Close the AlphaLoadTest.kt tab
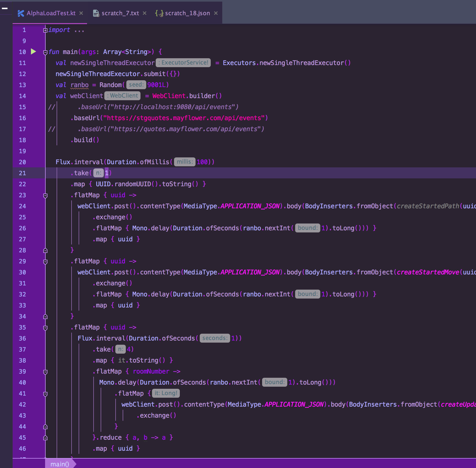 (81, 13)
